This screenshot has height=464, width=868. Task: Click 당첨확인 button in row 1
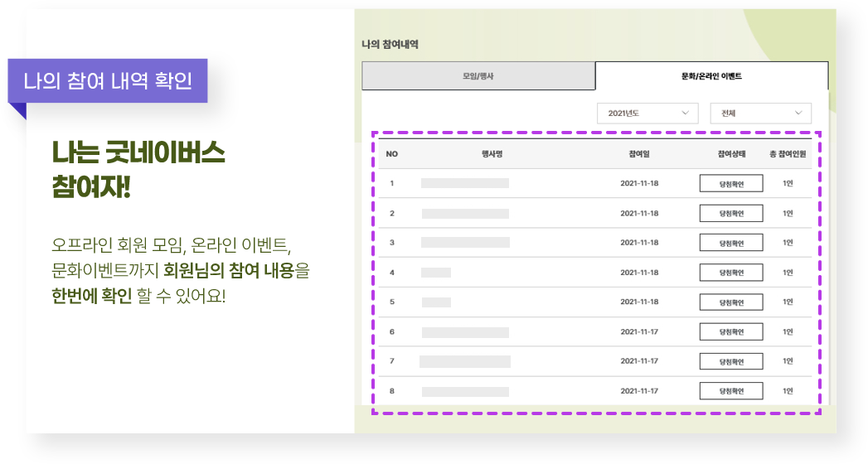tap(731, 184)
